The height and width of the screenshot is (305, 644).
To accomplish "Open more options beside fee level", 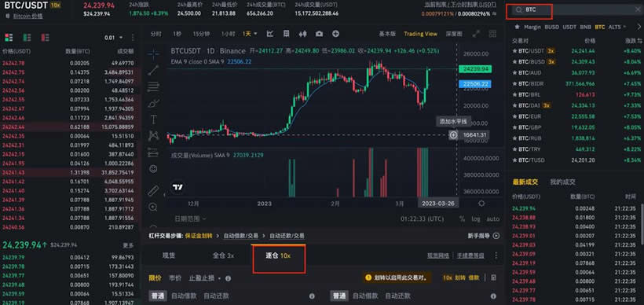I will pos(496,255).
